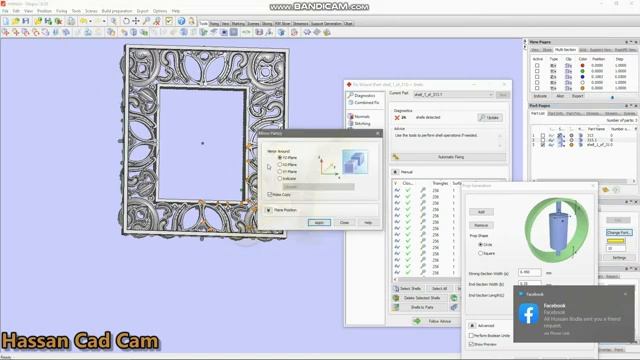The image size is (640, 360).
Task: Click the save-as disk icon on tools row
Action: tap(259, 32)
